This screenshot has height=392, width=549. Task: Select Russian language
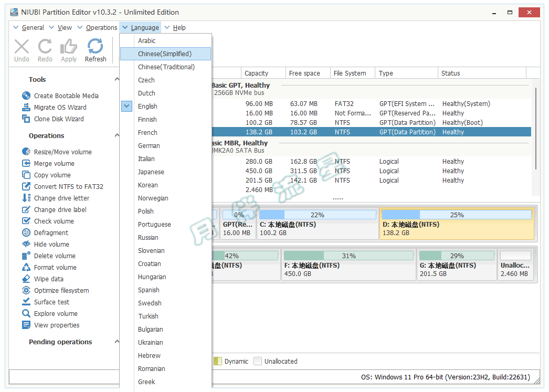coord(166,237)
